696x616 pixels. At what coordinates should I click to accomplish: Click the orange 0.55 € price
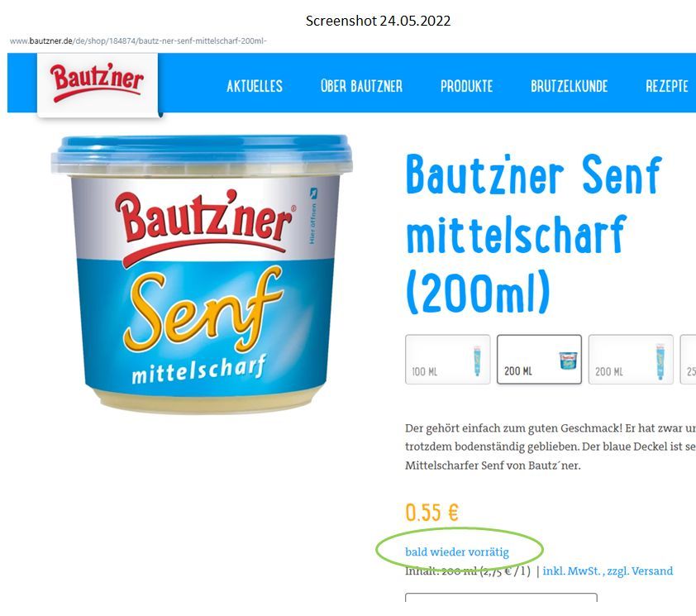point(431,513)
